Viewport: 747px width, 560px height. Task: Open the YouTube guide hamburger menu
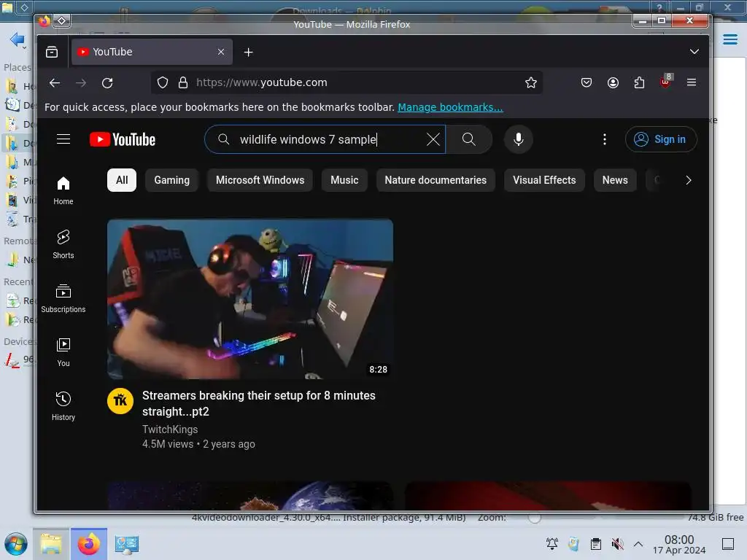pyautogui.click(x=63, y=139)
